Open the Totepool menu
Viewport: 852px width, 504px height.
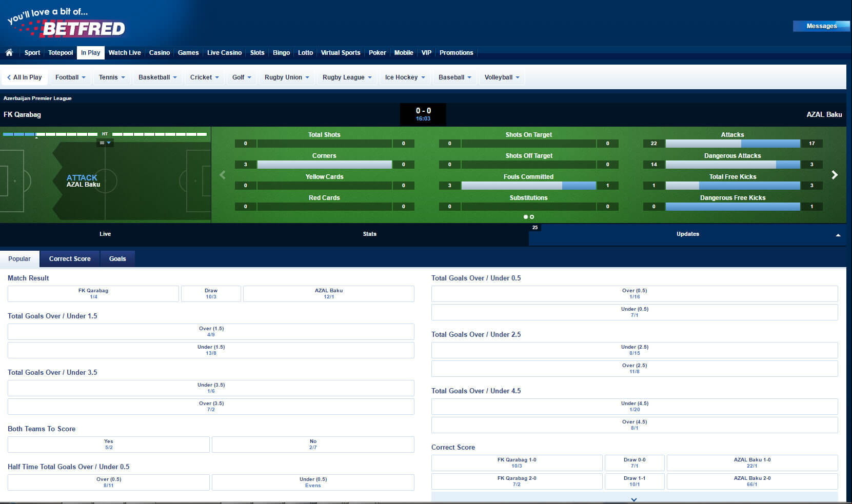61,53
